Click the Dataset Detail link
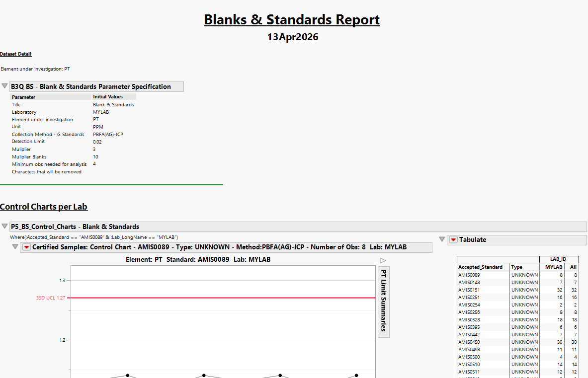 point(15,54)
